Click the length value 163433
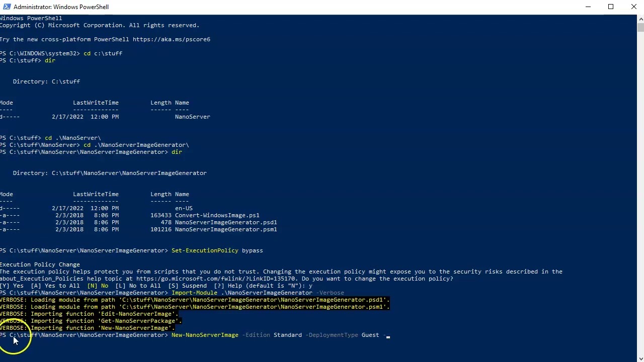Screen dimensions: 644x362 pyautogui.click(x=160, y=215)
